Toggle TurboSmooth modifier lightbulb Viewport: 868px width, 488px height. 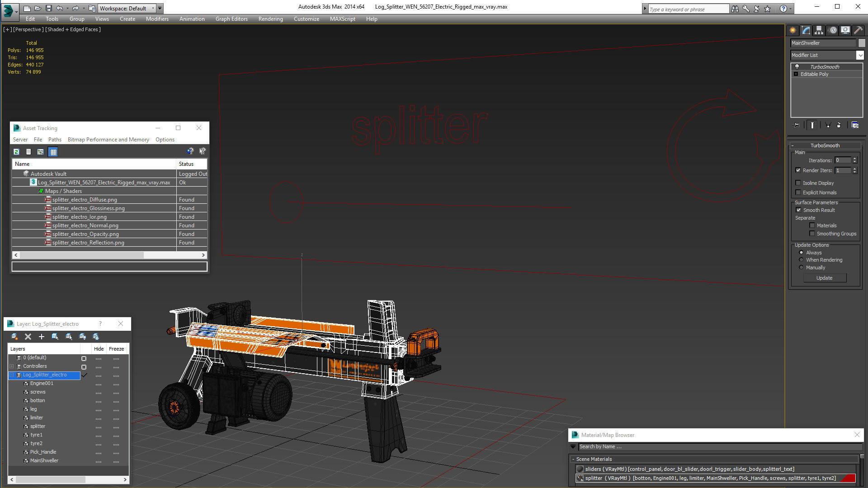797,66
